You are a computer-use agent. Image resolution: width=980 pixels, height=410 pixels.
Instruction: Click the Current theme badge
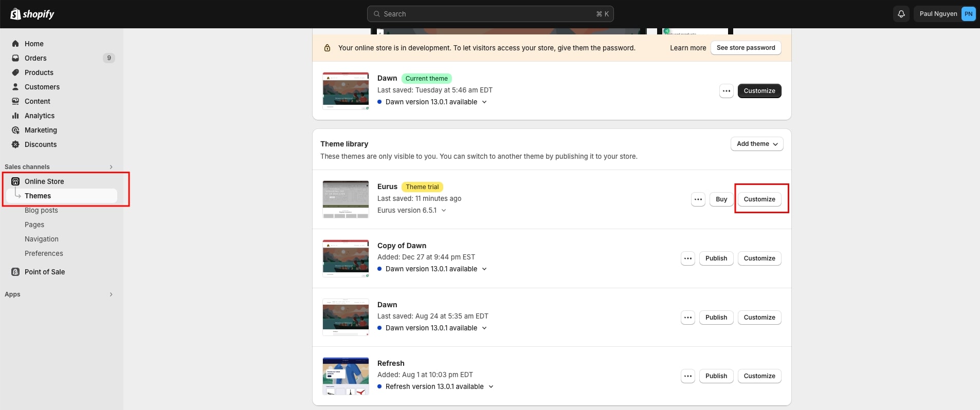pyautogui.click(x=426, y=79)
